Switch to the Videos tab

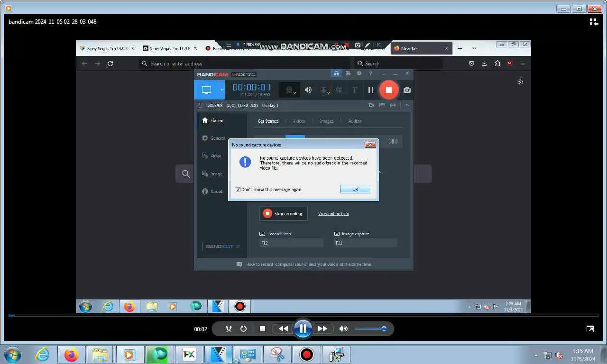pos(299,121)
